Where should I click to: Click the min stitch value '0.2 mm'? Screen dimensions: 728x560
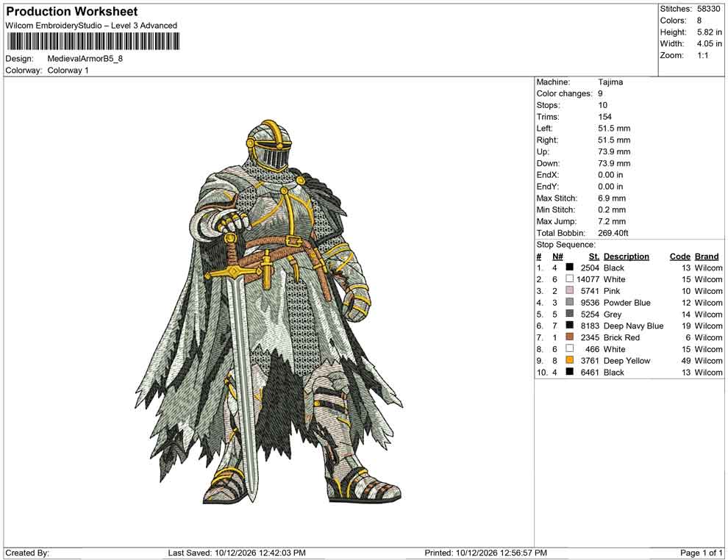[612, 209]
